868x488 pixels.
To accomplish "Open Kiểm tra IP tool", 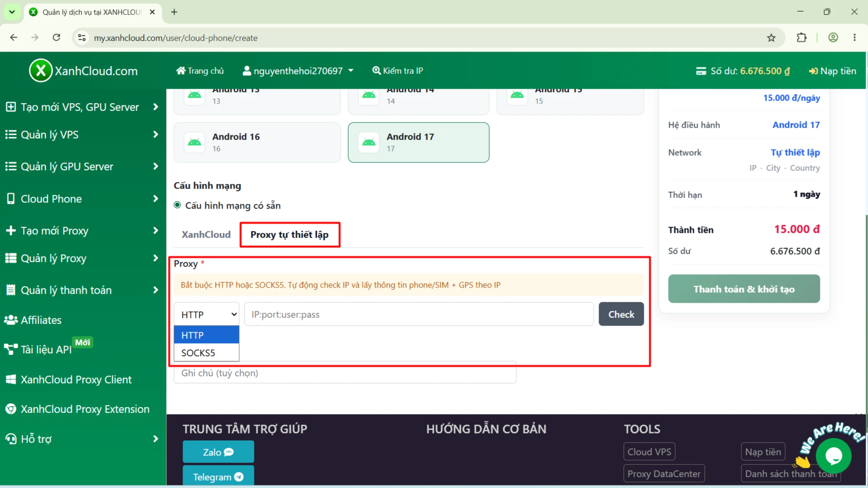I will pyautogui.click(x=397, y=70).
